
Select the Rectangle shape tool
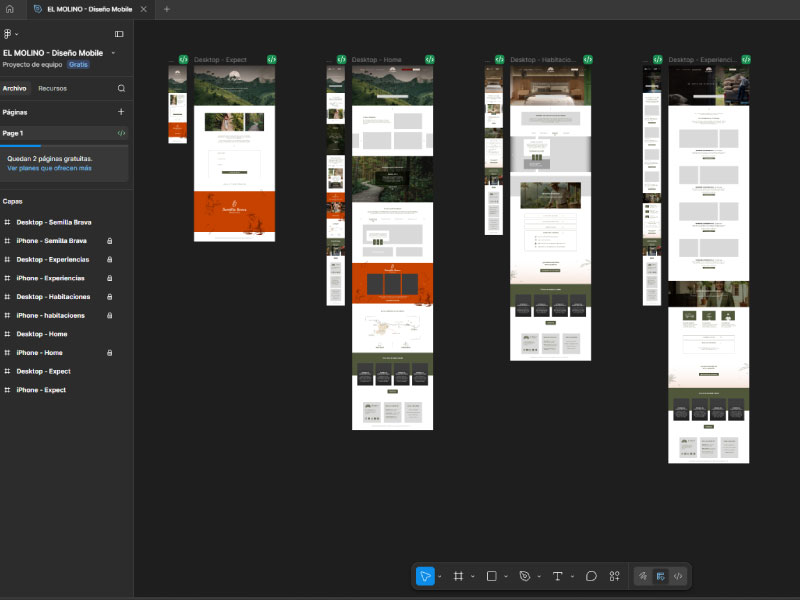pos(491,576)
